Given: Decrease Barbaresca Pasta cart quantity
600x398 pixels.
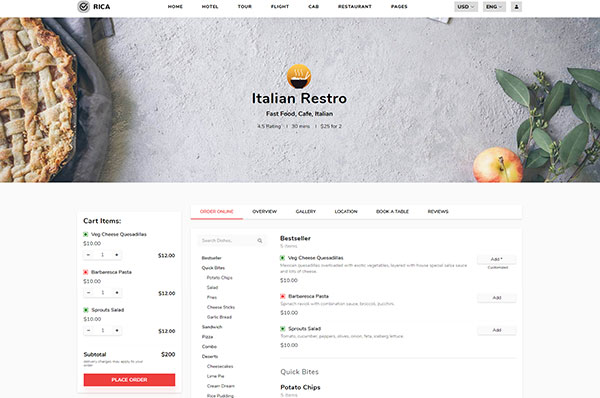Looking at the screenshot, I should 88,293.
